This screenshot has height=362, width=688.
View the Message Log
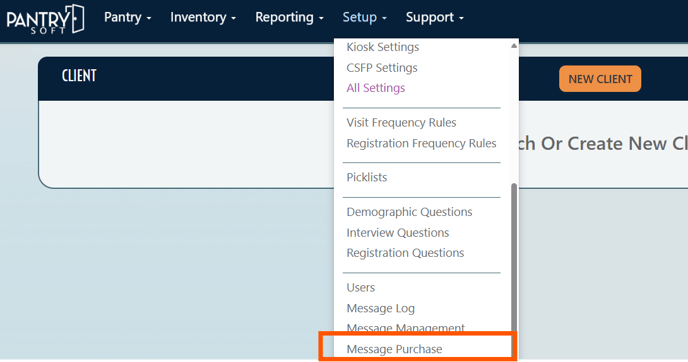380,308
